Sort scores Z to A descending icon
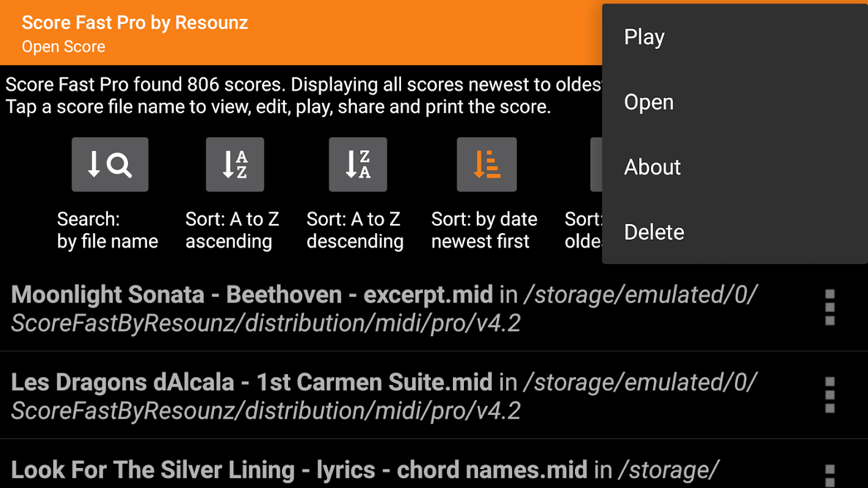868x488 pixels. [x=358, y=165]
